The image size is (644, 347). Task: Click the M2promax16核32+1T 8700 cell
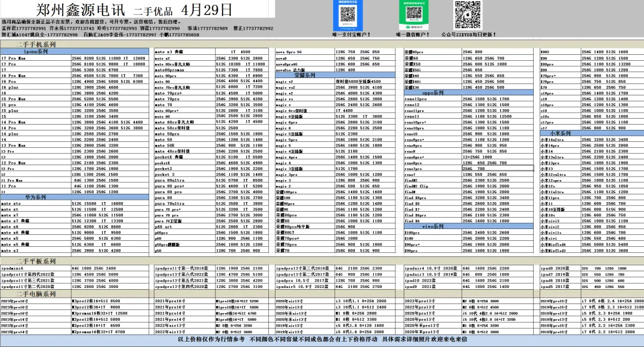click(x=110, y=331)
